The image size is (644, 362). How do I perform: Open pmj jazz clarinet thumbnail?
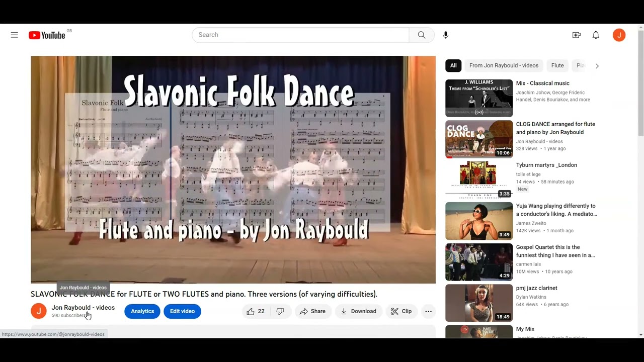click(479, 303)
